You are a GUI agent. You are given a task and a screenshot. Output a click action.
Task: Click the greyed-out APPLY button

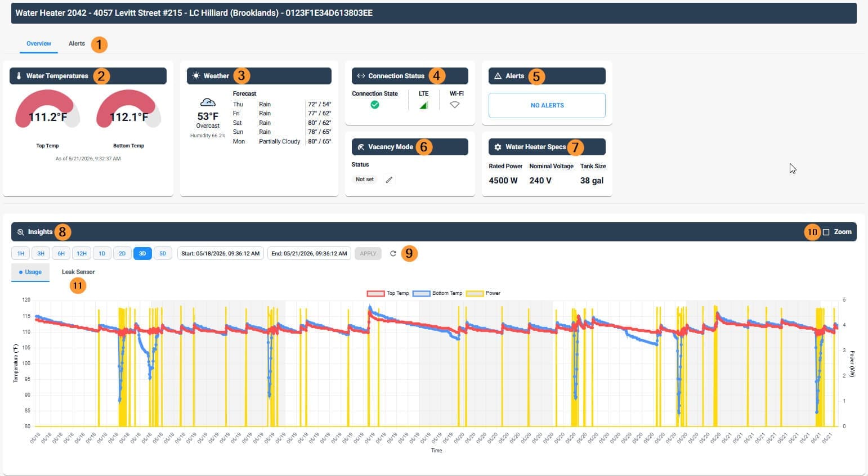(x=368, y=254)
